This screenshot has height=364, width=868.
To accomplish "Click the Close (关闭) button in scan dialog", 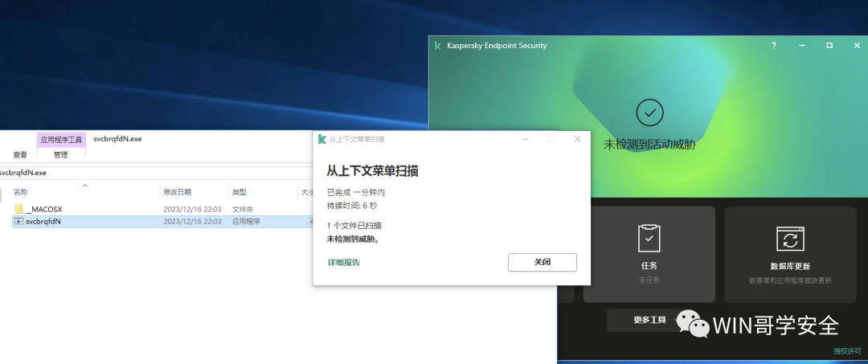I will tap(542, 262).
